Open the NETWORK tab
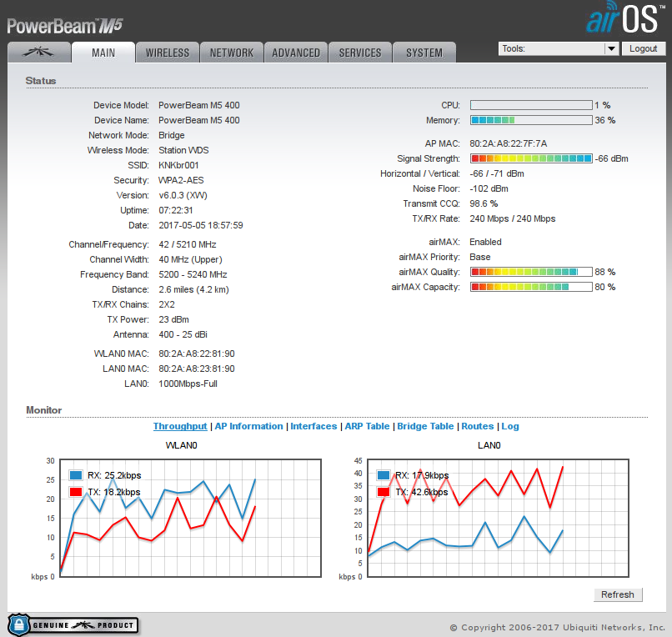This screenshot has width=672, height=637. pos(232,53)
